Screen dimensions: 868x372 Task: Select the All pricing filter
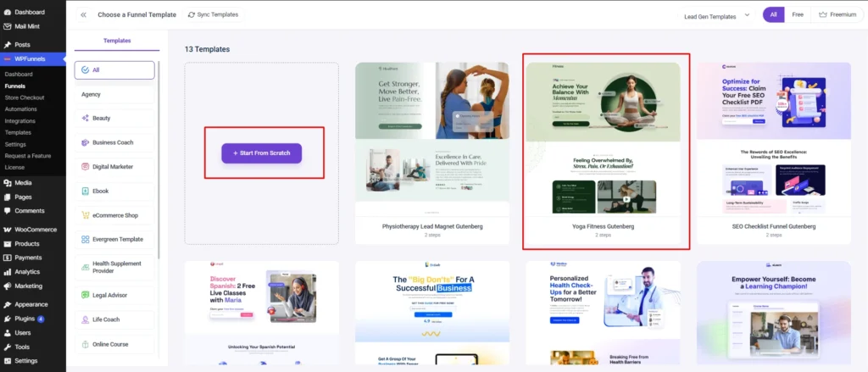[773, 15]
